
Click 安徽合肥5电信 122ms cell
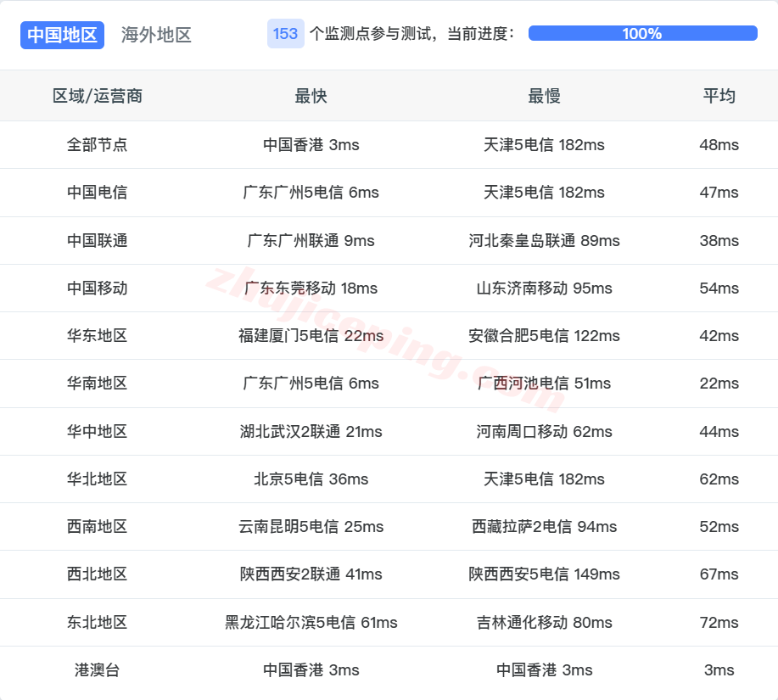point(545,335)
